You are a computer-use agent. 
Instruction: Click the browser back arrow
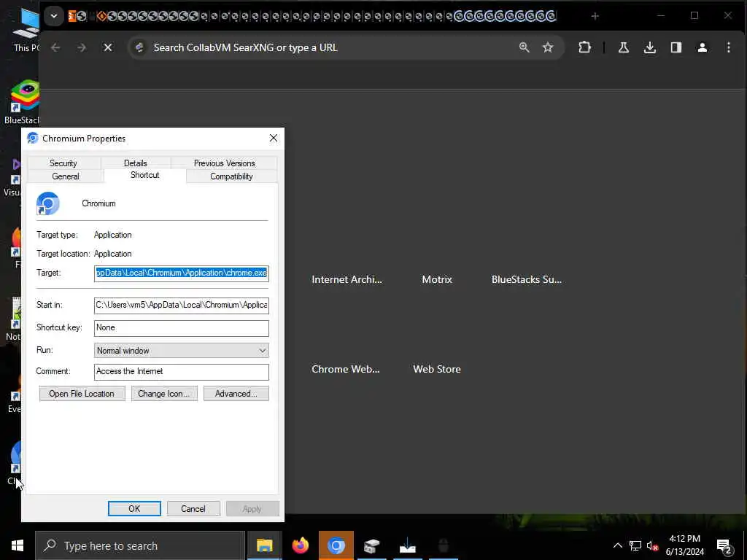55,47
